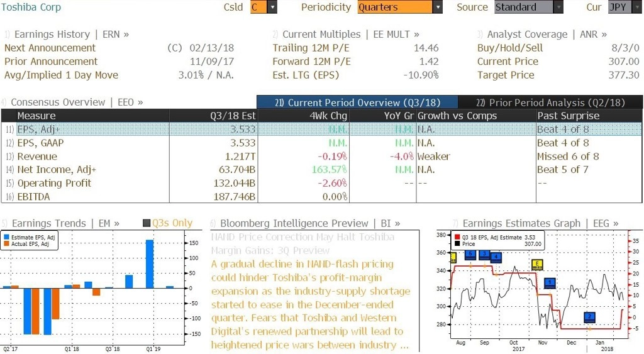Click blue news marker 5 on estimates graph
The image size is (644, 354).
[470, 255]
